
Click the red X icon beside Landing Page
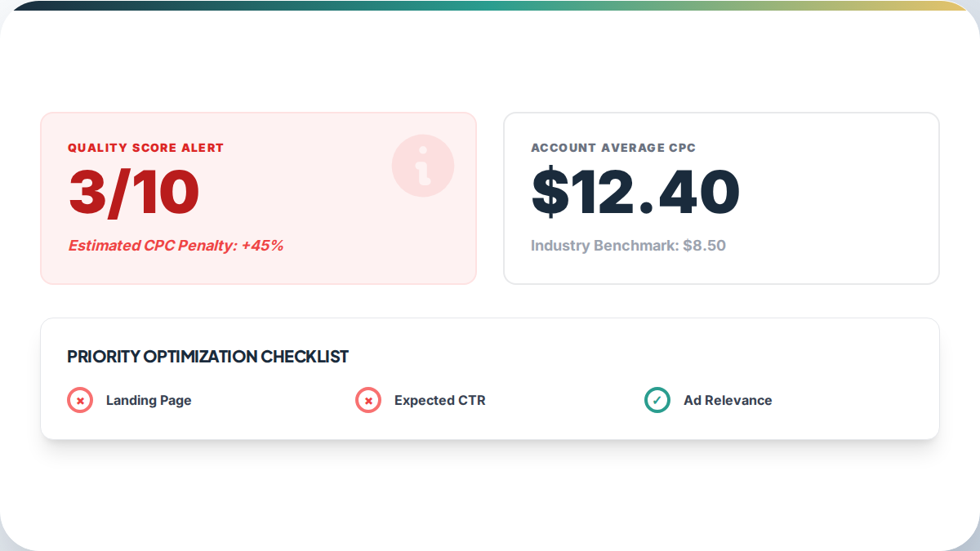79,401
